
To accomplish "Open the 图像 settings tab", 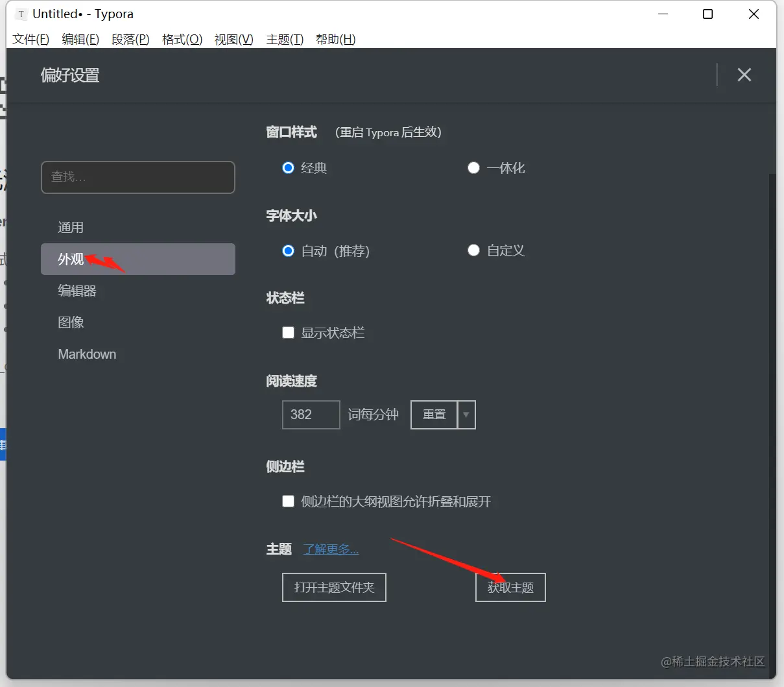I will 138,322.
